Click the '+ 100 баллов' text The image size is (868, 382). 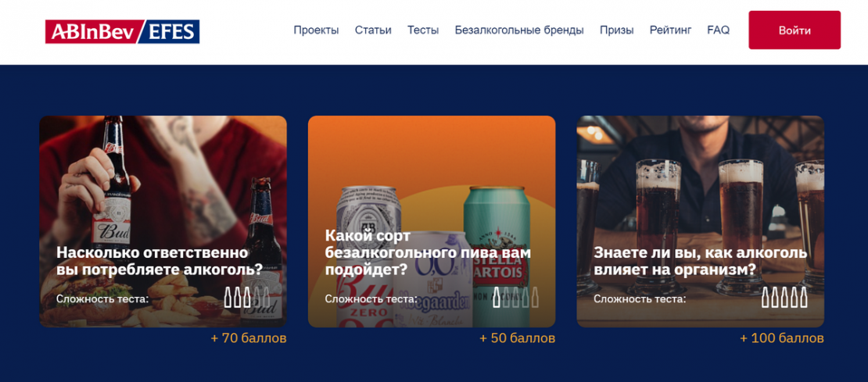(x=782, y=337)
